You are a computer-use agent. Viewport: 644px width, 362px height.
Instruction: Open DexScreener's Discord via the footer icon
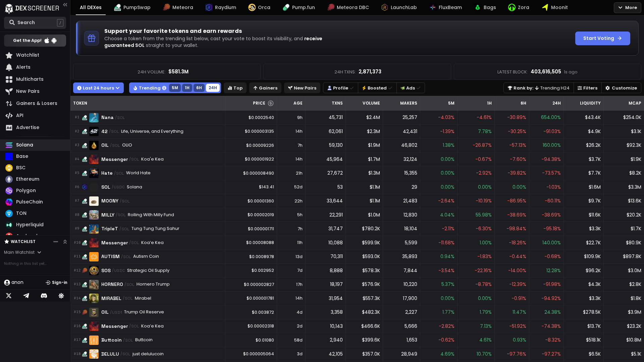(x=44, y=296)
